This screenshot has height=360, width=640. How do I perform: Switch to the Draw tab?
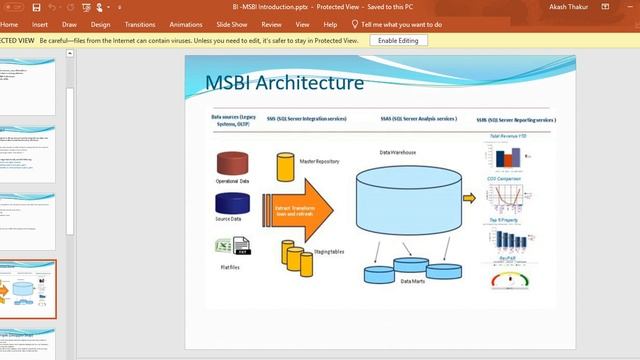tap(69, 24)
